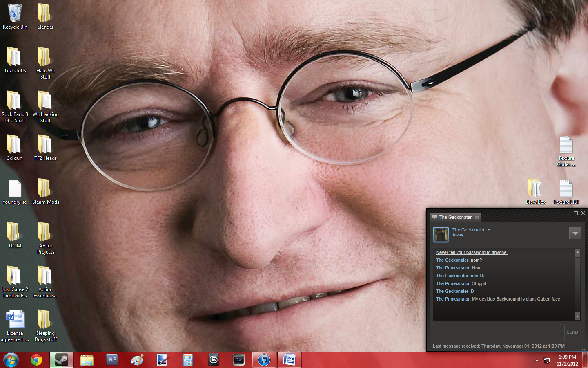Click the SEND button
Image resolution: width=588 pixels, height=368 pixels.
[x=572, y=332]
